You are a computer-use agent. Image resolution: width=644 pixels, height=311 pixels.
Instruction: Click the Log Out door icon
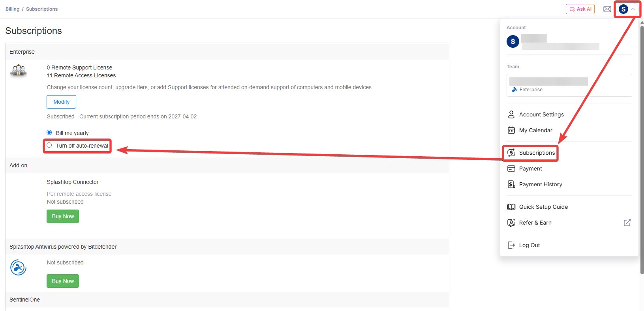tap(511, 245)
